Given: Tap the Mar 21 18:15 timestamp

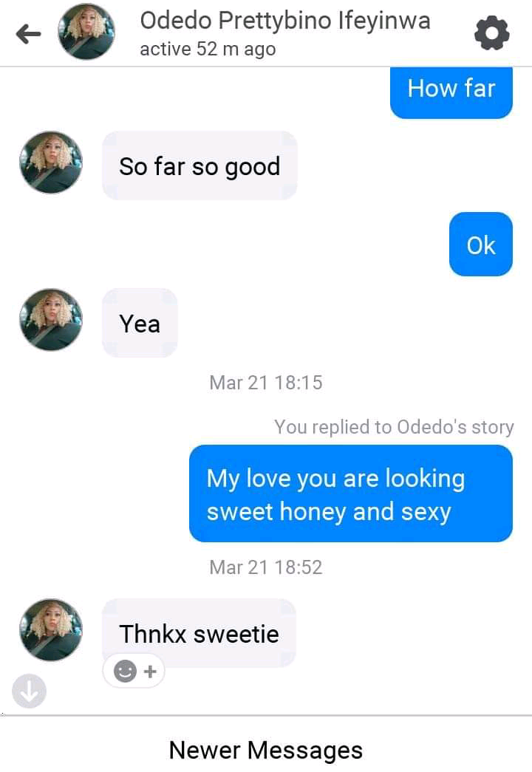Looking at the screenshot, I should click(x=266, y=383).
